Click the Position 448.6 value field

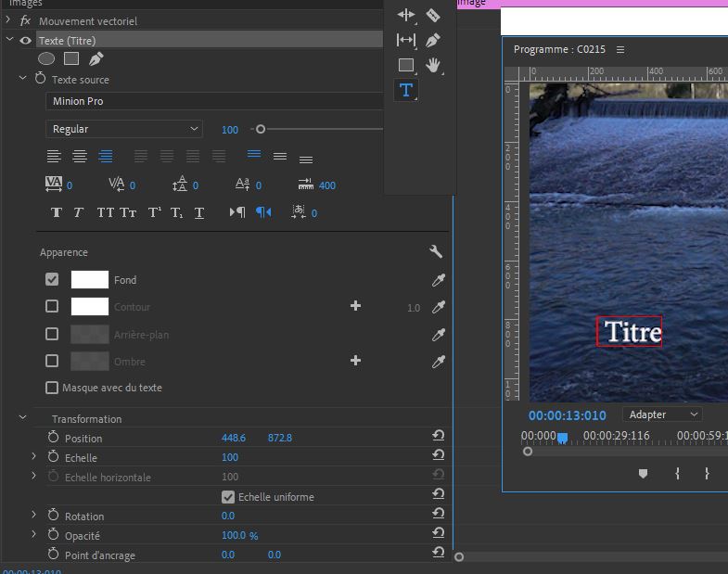tap(234, 438)
